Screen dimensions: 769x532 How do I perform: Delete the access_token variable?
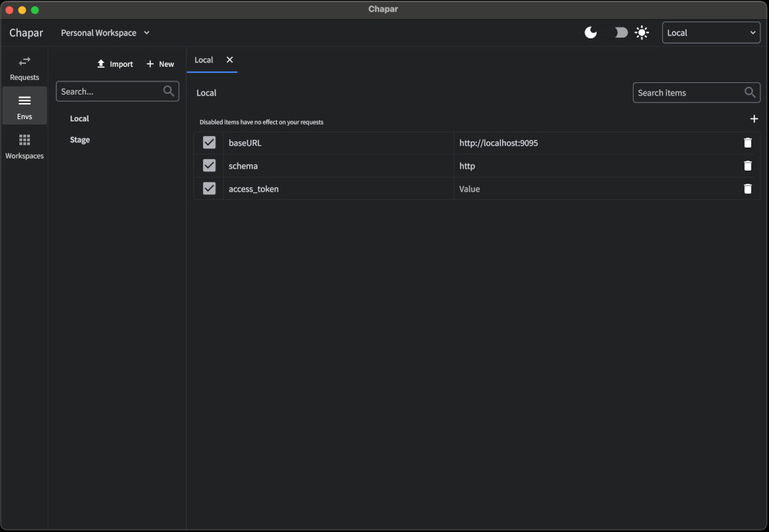click(x=747, y=189)
